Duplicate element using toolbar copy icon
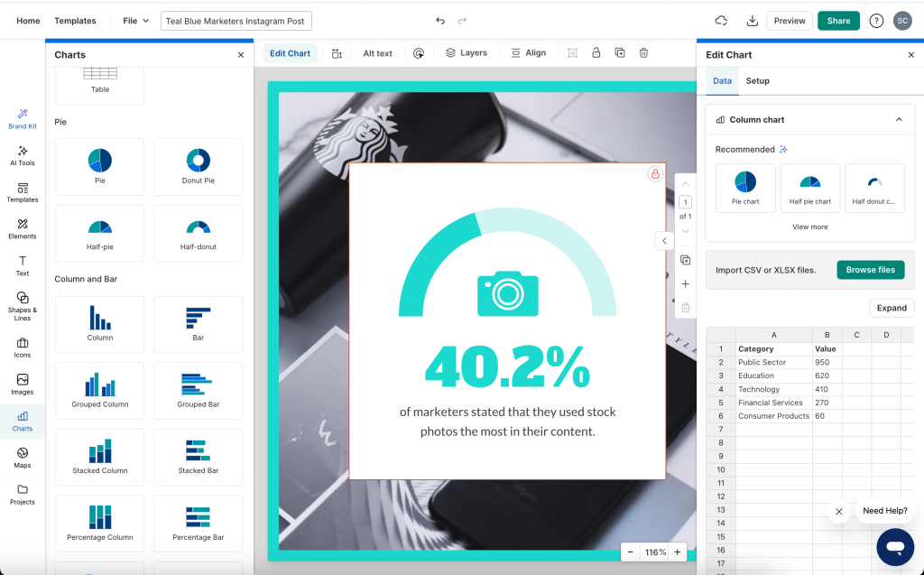 [620, 53]
